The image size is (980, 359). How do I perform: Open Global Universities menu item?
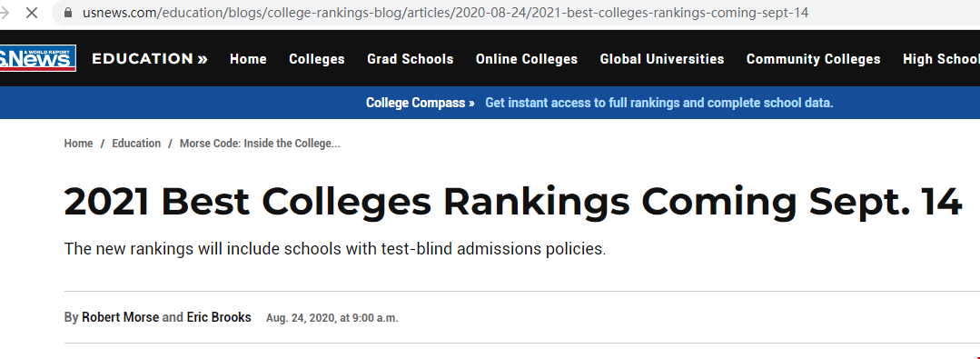point(662,59)
